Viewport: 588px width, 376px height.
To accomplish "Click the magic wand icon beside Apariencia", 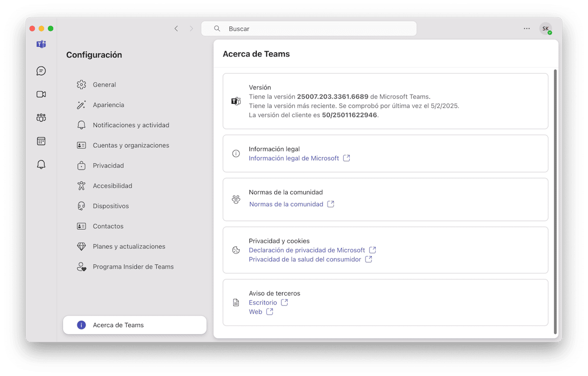I will (81, 105).
